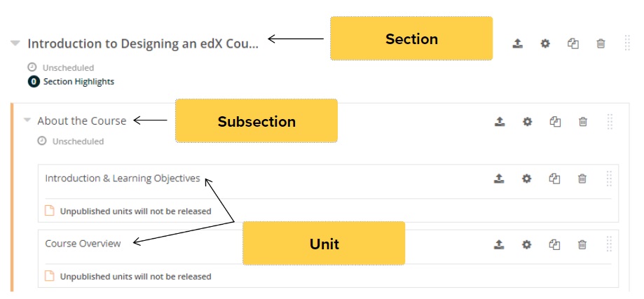644x299 pixels.
Task: Delete the Introduction & Learning Objectives unit
Action: [582, 179]
